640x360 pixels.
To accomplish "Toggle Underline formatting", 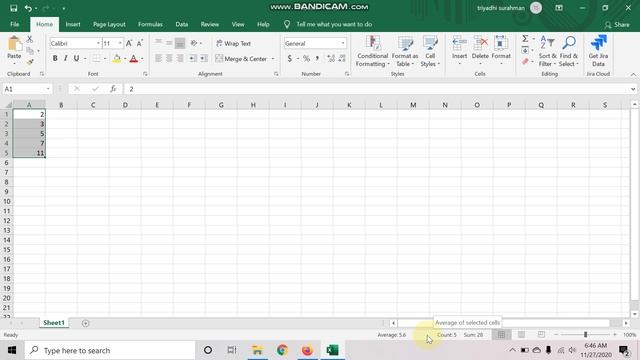I will (76, 59).
